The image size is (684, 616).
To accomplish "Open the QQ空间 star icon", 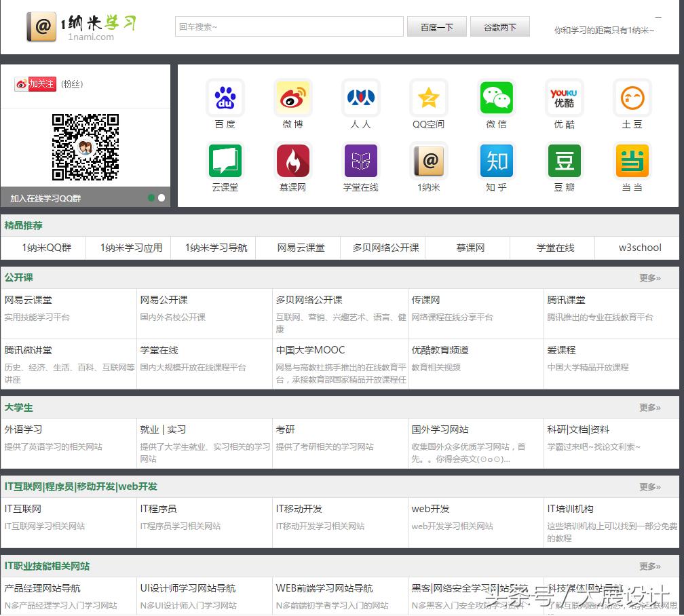I will tap(428, 98).
